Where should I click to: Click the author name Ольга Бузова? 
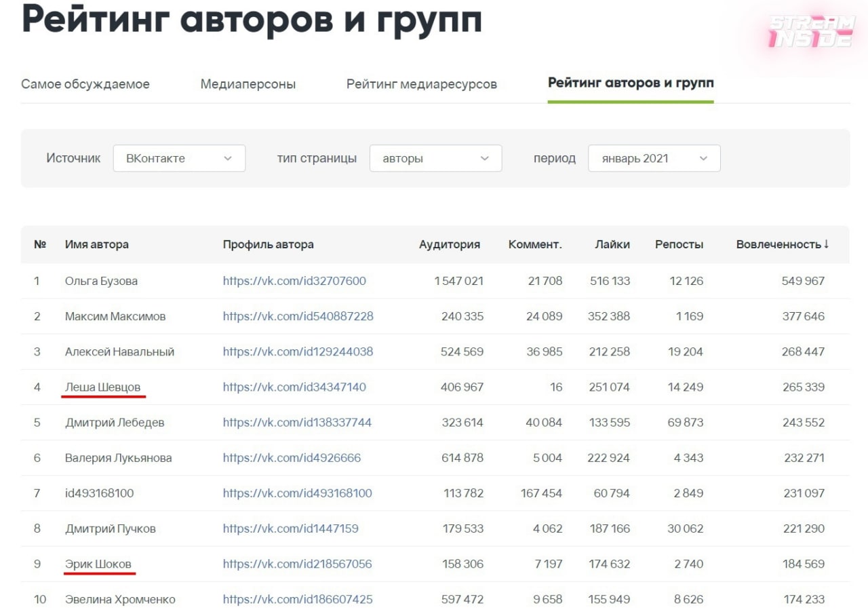click(x=101, y=281)
